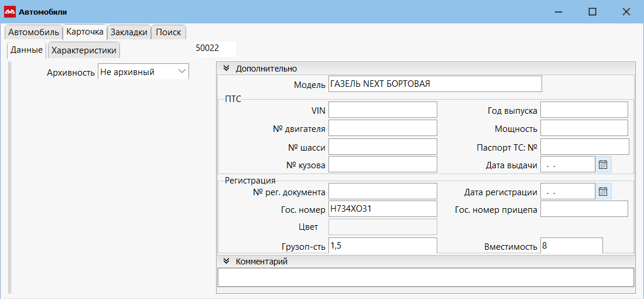Viewport: 644px width, 299px height.
Task: Click the Гос. номер field with H734XO31
Action: click(383, 209)
